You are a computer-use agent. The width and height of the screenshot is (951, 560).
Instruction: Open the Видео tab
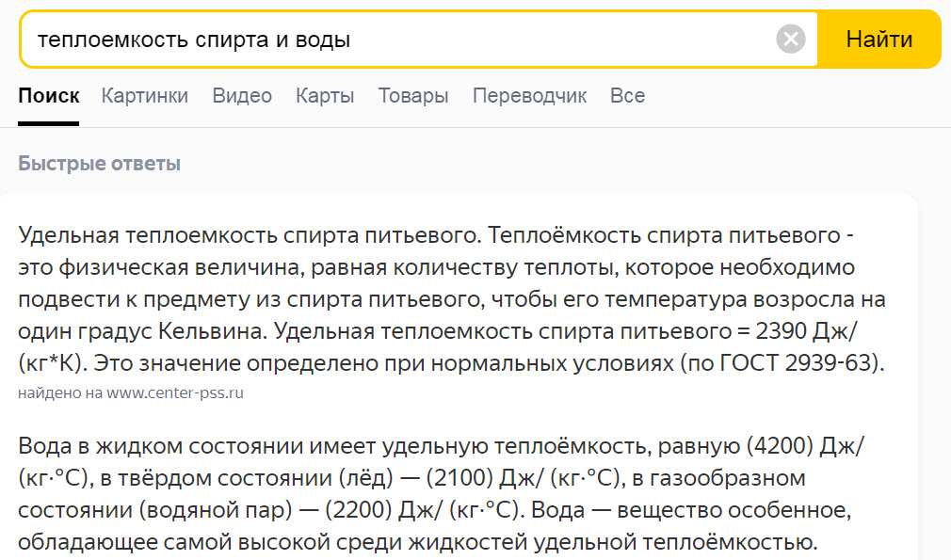coord(242,96)
